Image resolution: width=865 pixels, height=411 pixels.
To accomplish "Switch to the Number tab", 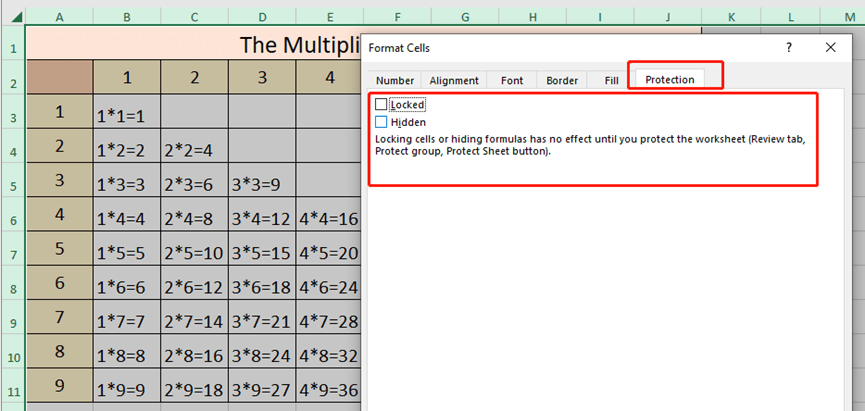I will (395, 81).
